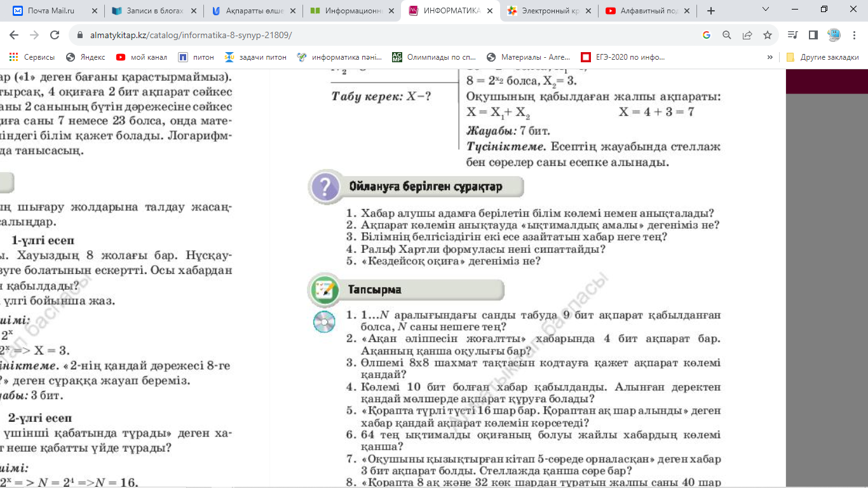Reload the current page
This screenshot has width=868, height=488.
coord(55,35)
